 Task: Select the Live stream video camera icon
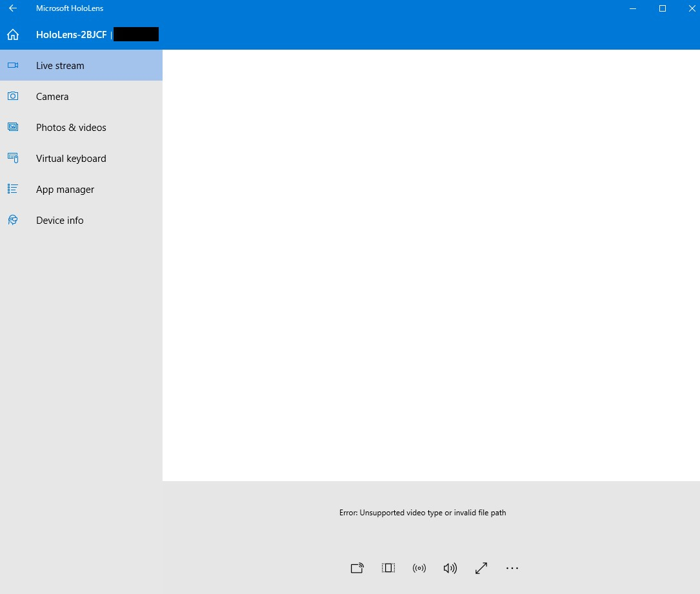[13, 65]
